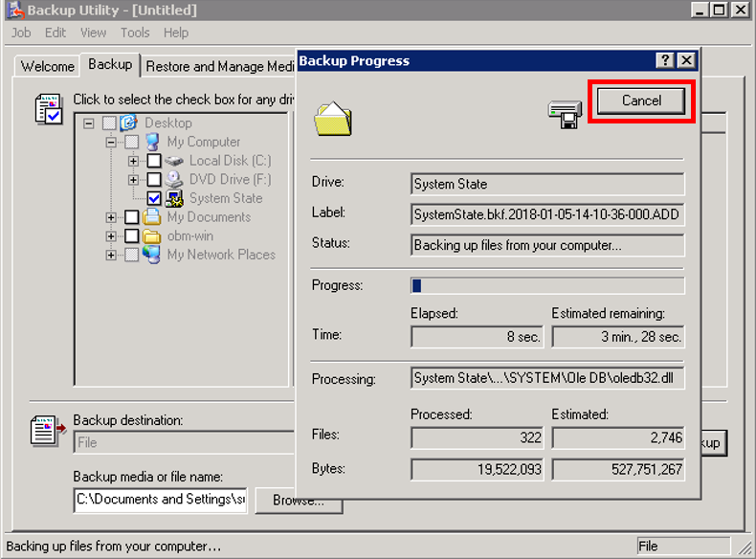
Task: Click the My Network Places icon
Action: (x=152, y=255)
